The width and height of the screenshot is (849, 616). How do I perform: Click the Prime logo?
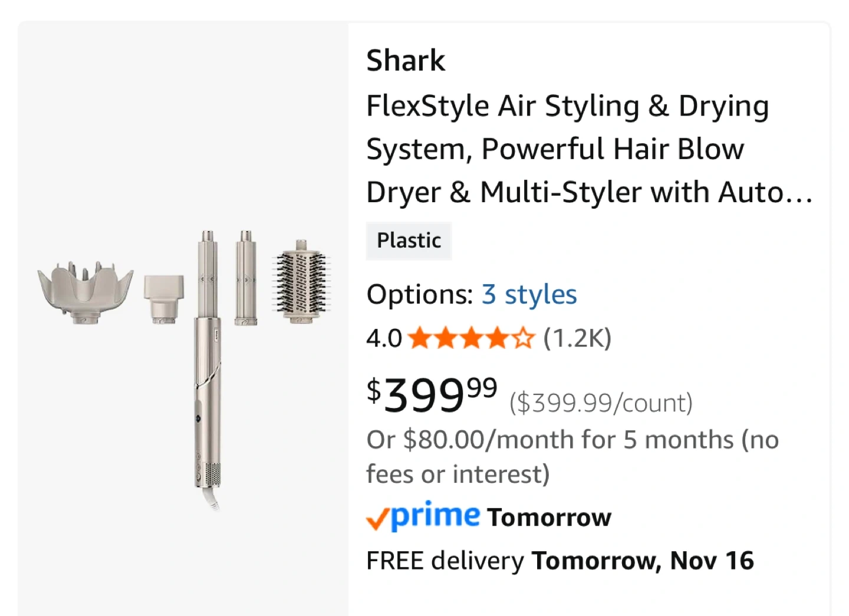tap(423, 516)
